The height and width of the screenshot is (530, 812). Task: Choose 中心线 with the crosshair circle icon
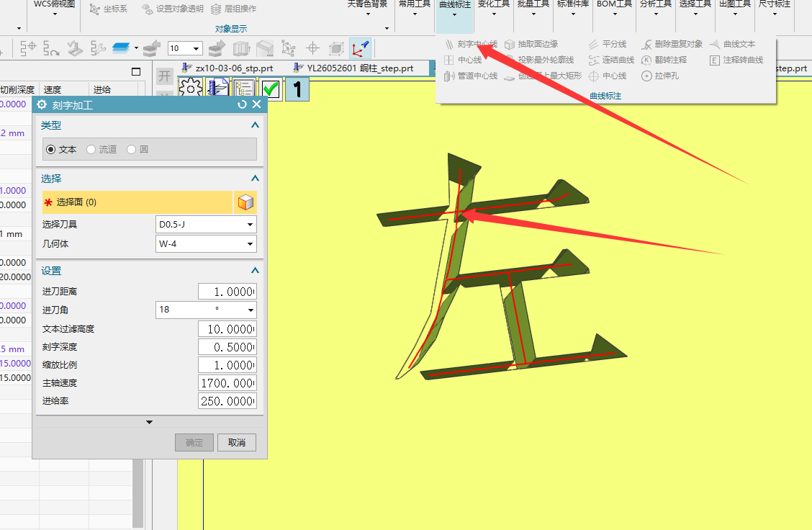tap(608, 76)
